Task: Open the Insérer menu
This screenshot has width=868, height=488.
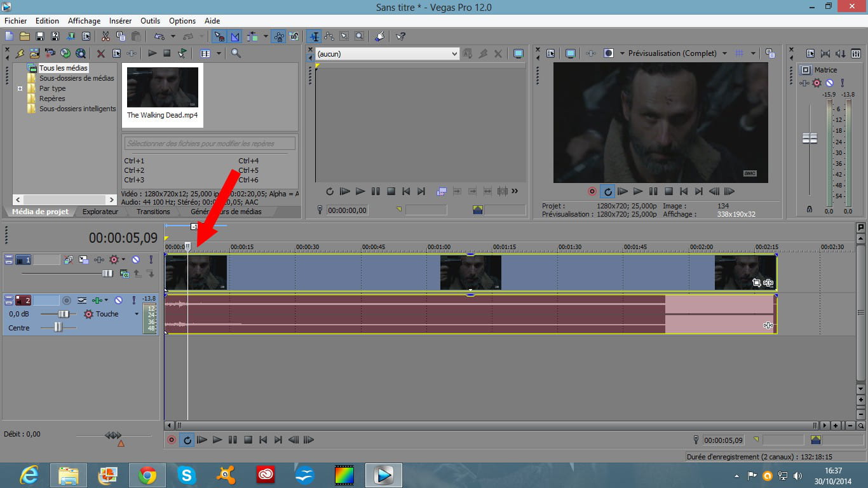Action: tap(120, 21)
